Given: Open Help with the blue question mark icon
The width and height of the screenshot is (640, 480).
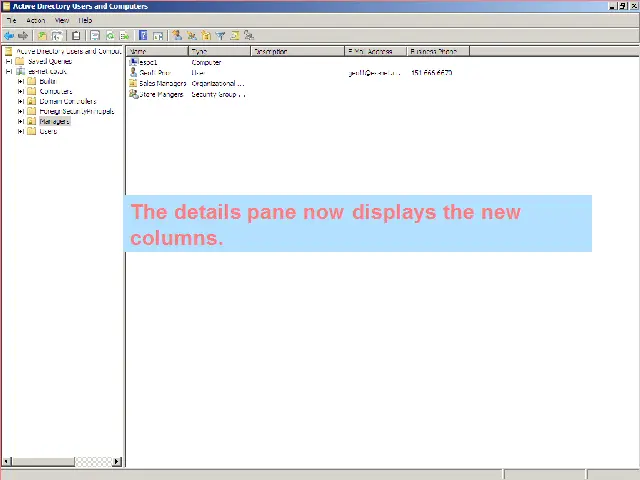Looking at the screenshot, I should pyautogui.click(x=143, y=36).
